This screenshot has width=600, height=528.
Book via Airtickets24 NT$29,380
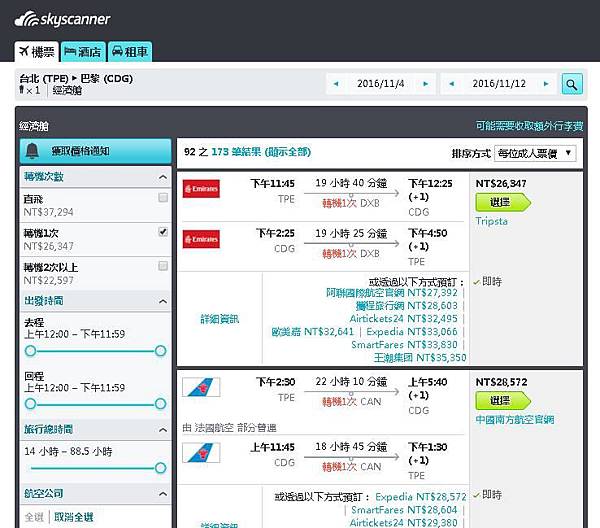tap(403, 523)
